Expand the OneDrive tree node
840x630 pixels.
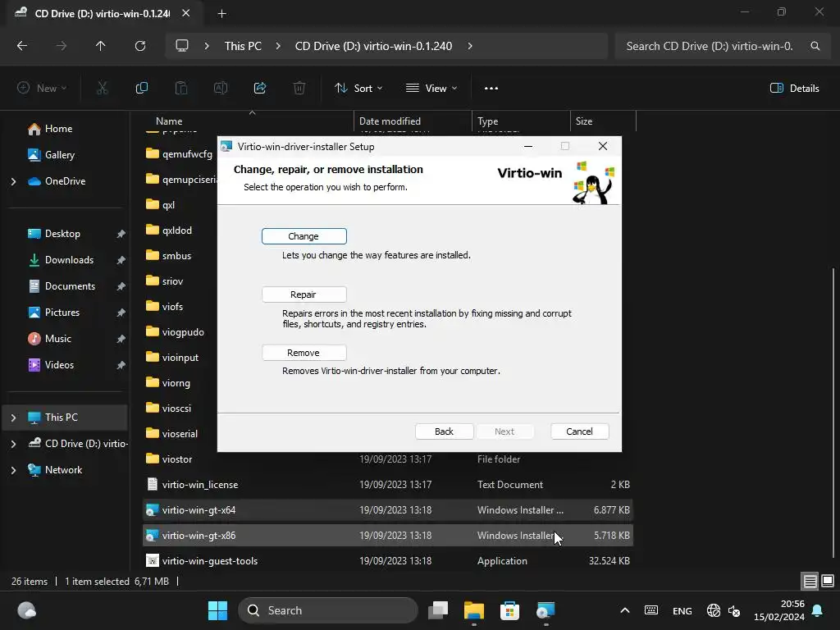point(13,181)
